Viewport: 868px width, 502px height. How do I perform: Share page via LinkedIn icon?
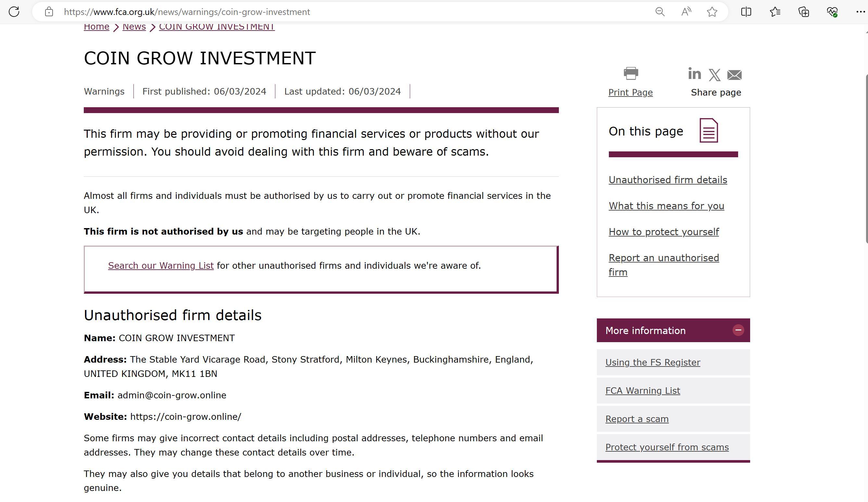tap(694, 74)
